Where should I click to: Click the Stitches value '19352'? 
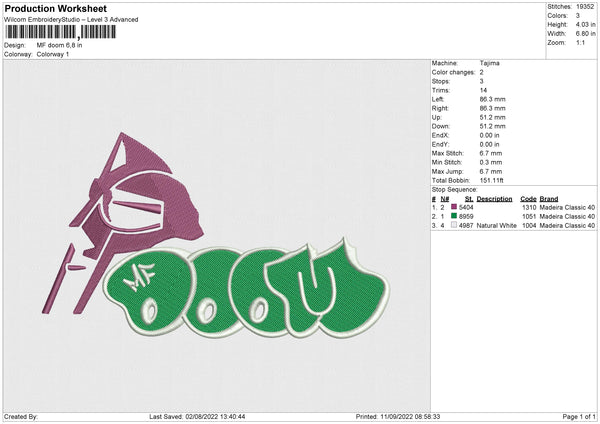(585, 7)
